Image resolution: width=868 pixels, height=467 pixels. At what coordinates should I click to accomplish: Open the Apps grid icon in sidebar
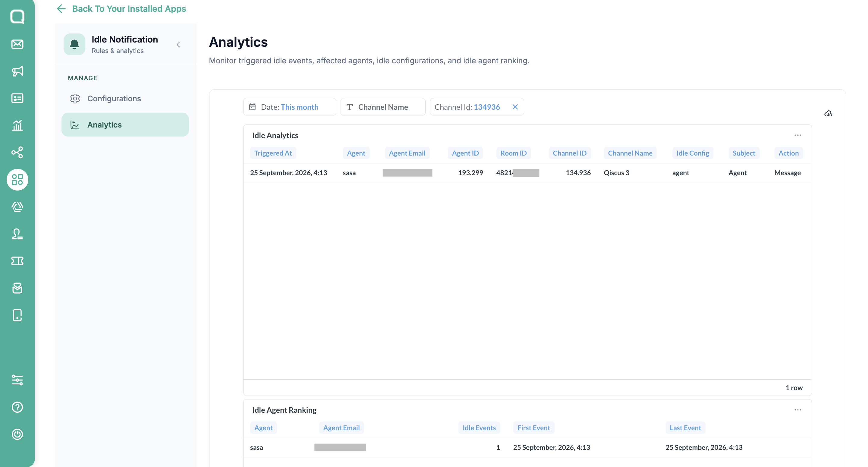pyautogui.click(x=17, y=180)
